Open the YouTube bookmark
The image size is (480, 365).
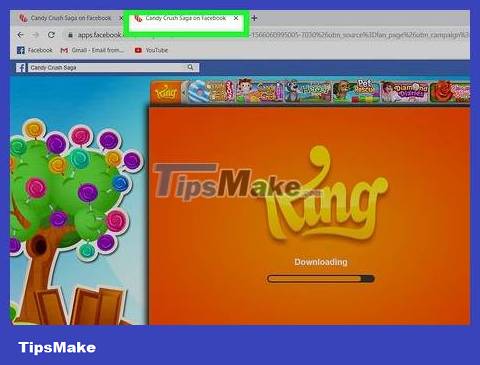click(151, 50)
